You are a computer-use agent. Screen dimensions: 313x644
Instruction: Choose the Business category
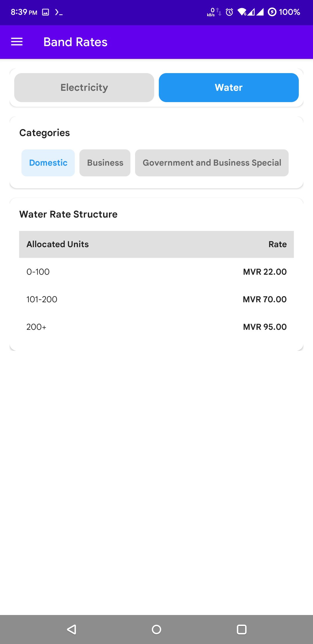(x=105, y=163)
